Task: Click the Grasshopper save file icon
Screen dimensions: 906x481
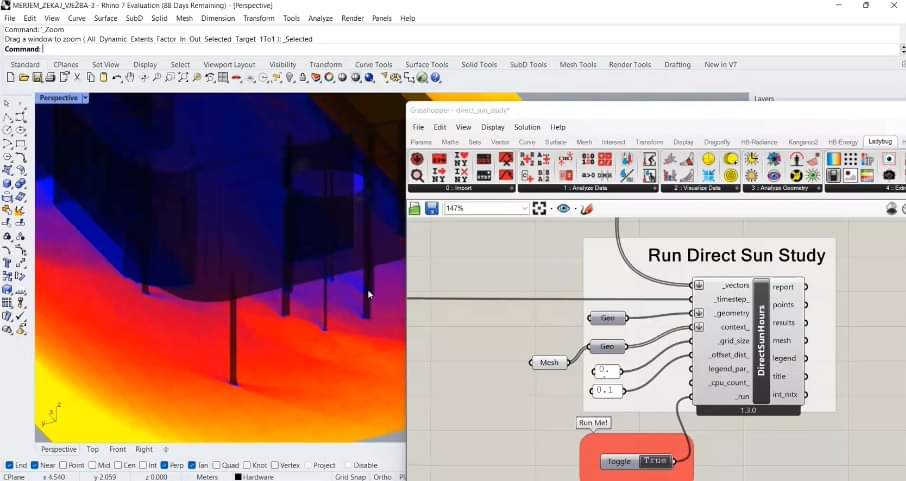Action: click(432, 208)
